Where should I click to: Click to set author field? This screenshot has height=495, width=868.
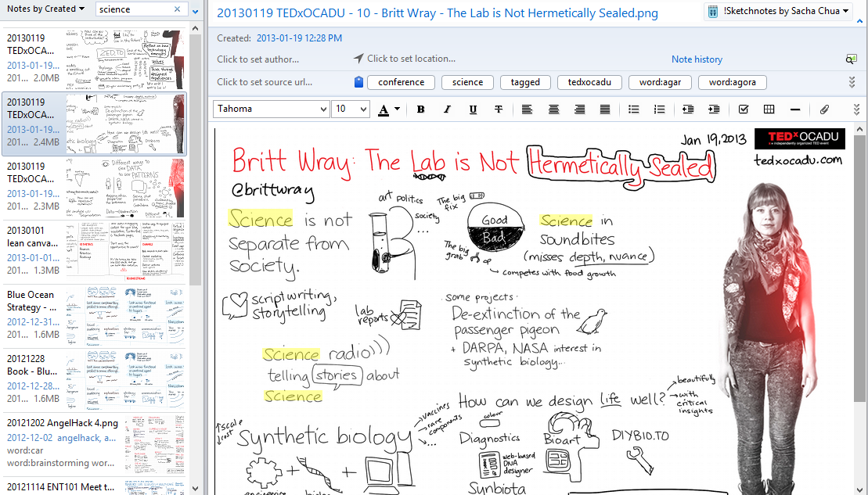[x=258, y=59]
